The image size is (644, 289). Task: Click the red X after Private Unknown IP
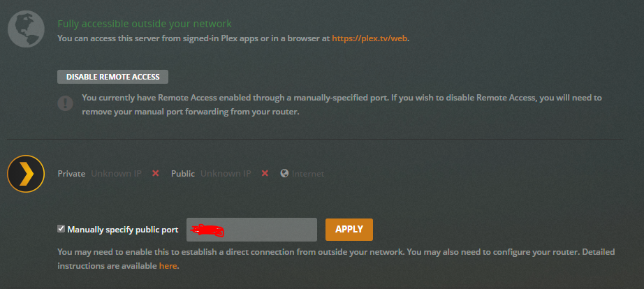(x=156, y=173)
